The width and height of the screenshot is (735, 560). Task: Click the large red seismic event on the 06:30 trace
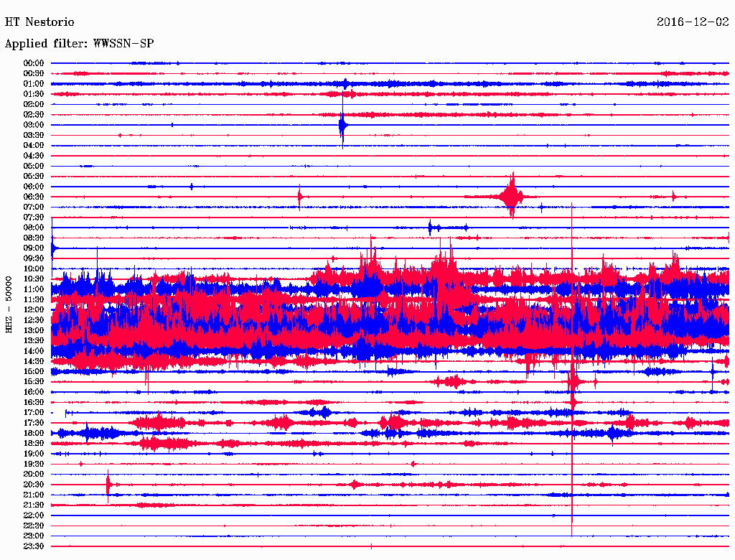(511, 196)
